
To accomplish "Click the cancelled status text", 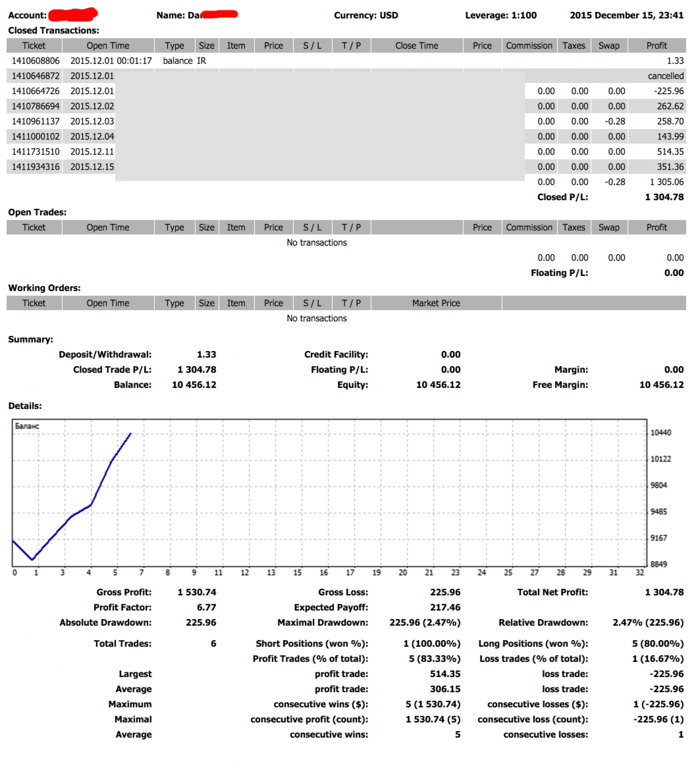I will (665, 76).
